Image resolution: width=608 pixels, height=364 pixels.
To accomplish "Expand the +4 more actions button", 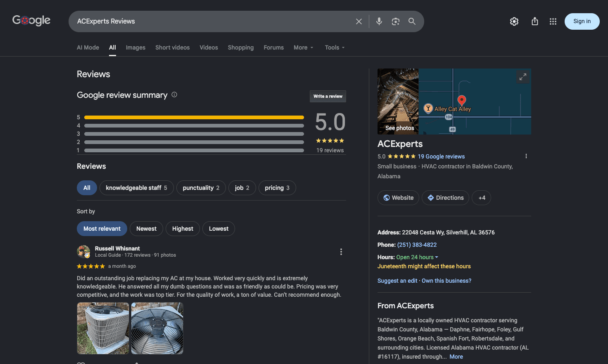I will click(482, 198).
